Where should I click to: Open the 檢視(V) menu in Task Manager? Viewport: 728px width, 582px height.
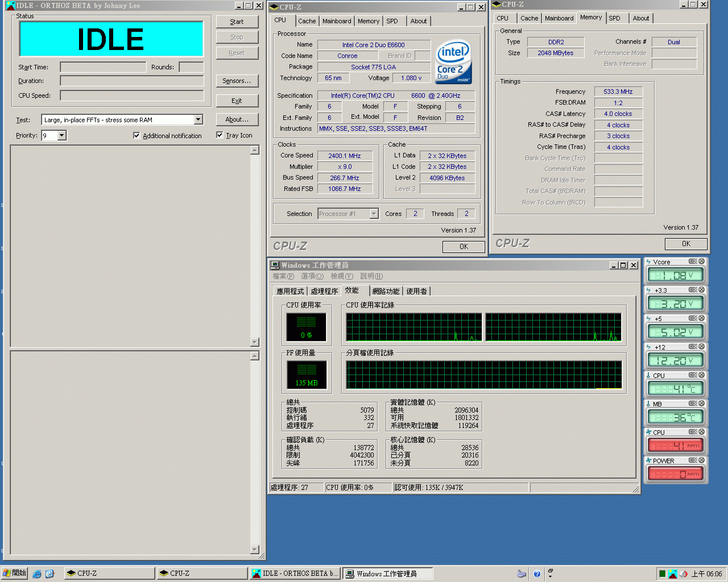[x=342, y=276]
